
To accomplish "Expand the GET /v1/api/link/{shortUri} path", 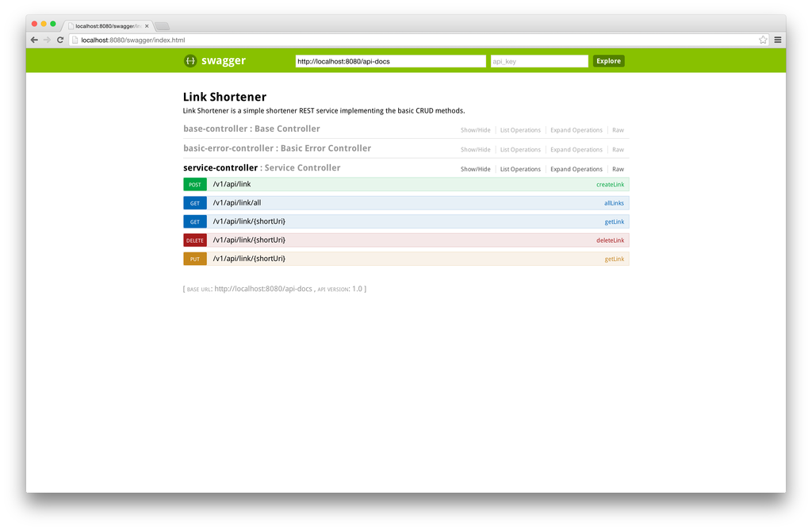I will coord(249,221).
